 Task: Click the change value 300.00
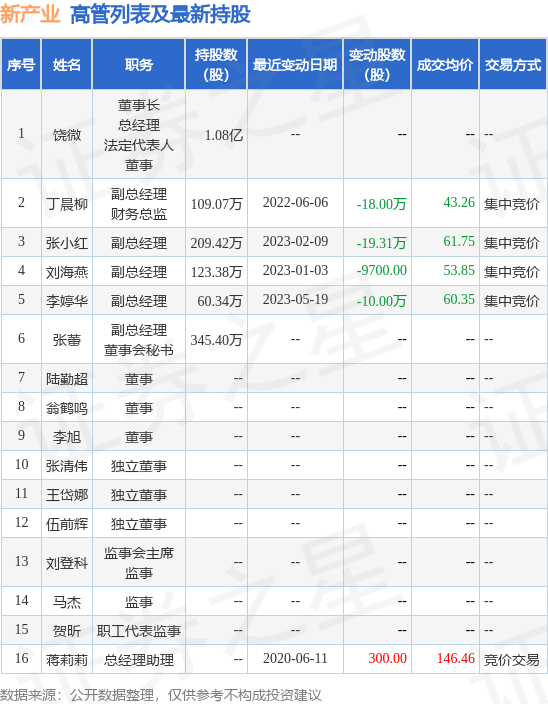(x=387, y=658)
